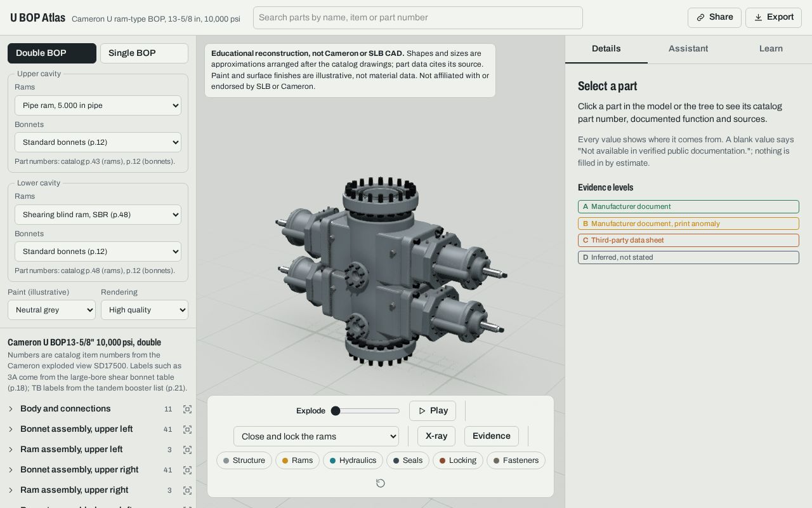This screenshot has height=508, width=812.
Task: Click evidence level C Third-party data sheet
Action: (688, 241)
